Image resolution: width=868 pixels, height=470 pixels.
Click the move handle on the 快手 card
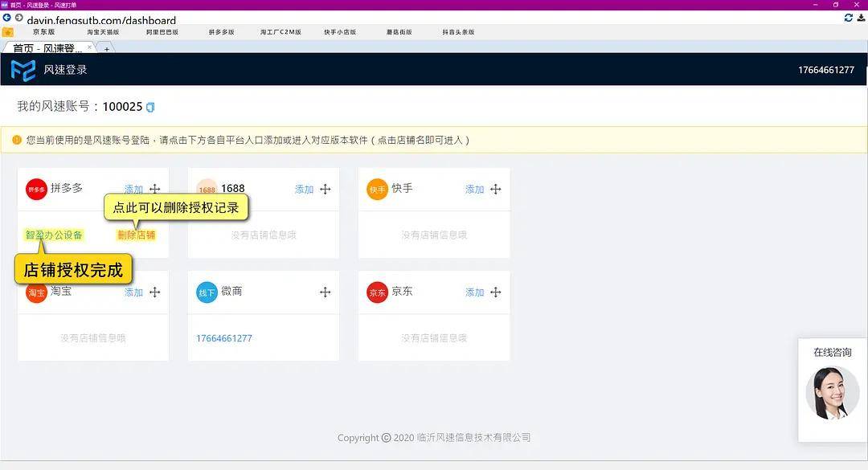pos(496,190)
